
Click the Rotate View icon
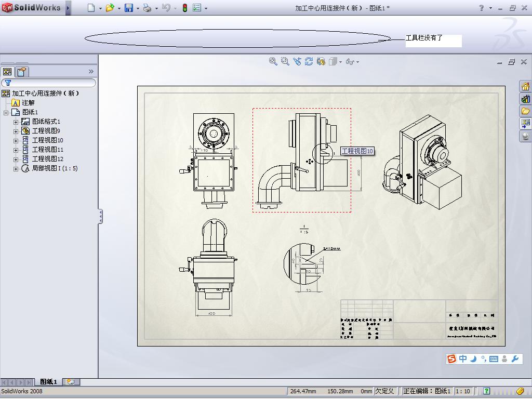click(x=309, y=61)
